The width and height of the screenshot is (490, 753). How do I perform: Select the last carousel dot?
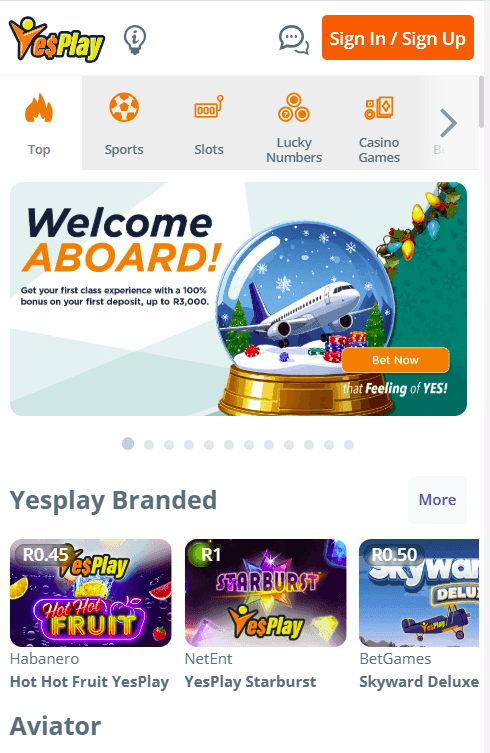click(x=349, y=445)
